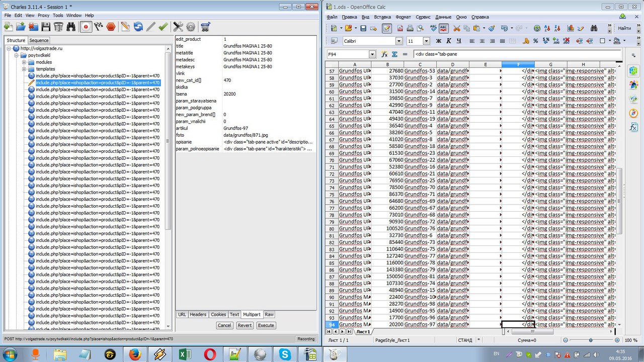The image size is (644, 362).
Task: Collapse the http://volgaztrade.ru tree node
Action: [10, 48]
